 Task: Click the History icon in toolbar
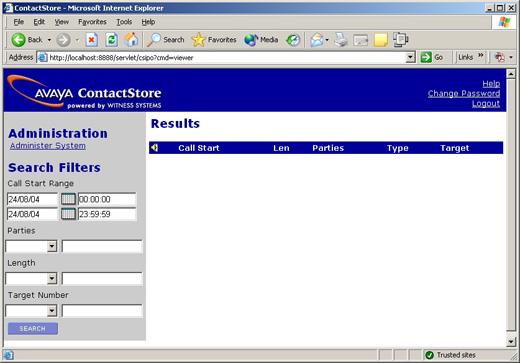coord(293,40)
